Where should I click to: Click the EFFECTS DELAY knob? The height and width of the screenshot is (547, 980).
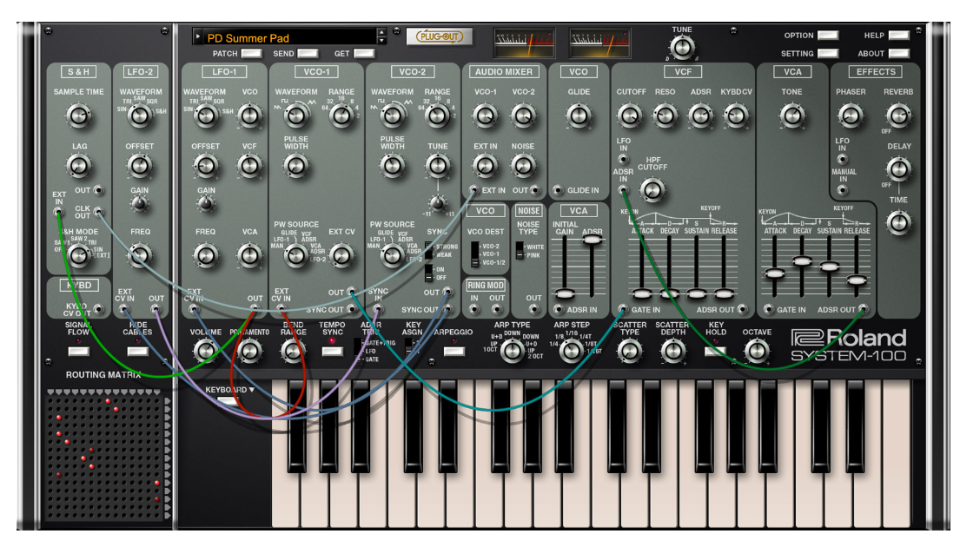[x=898, y=168]
